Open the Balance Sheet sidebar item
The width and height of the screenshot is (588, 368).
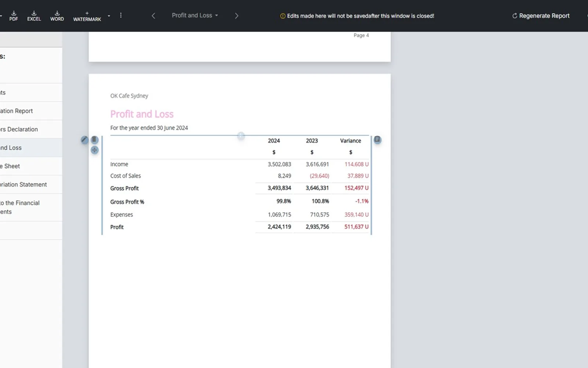click(31, 166)
